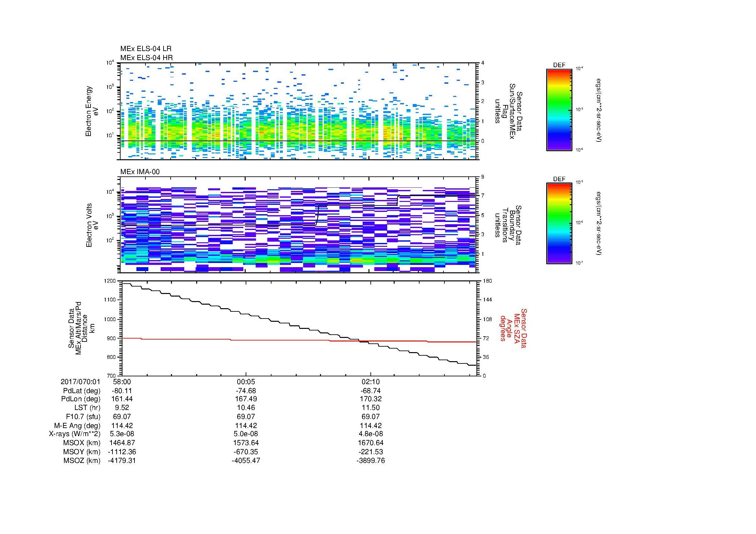Click the 2017/070:01 date label
Screen dimensions: 756x534
[x=80, y=382]
